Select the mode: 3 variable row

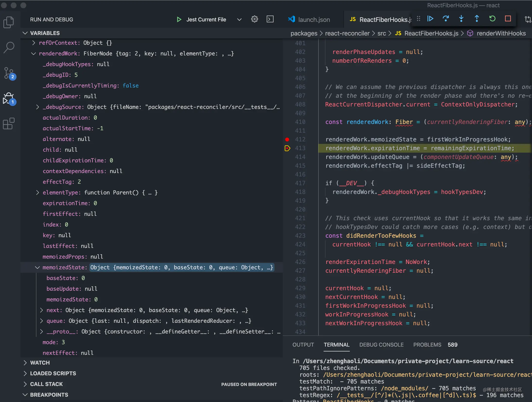(152, 342)
